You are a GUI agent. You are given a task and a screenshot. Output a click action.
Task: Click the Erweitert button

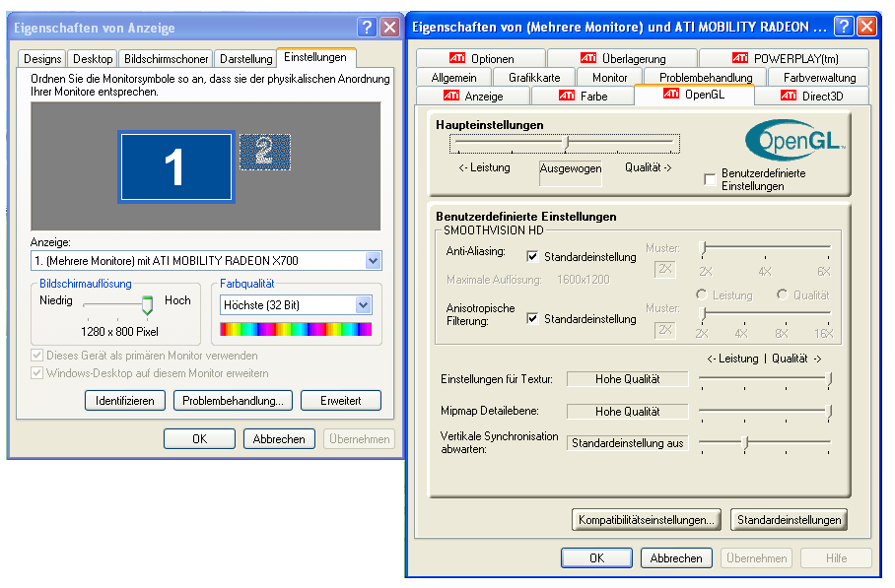point(341,400)
